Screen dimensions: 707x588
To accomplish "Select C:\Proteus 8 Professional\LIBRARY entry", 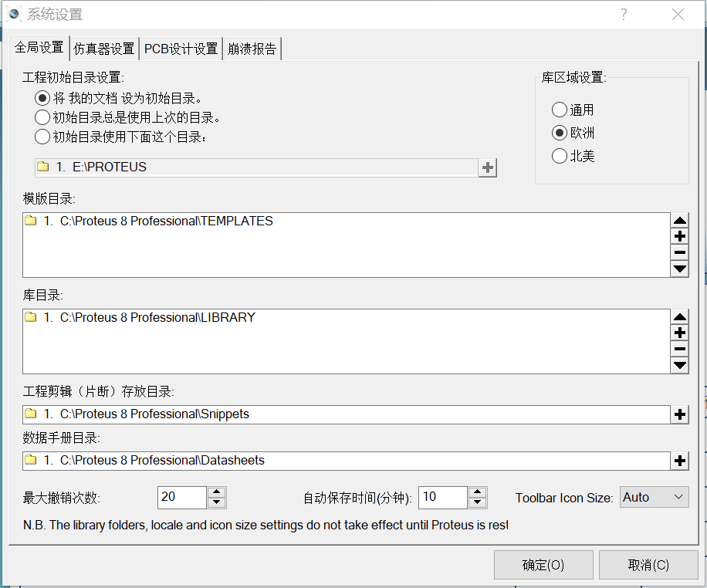I will click(347, 317).
